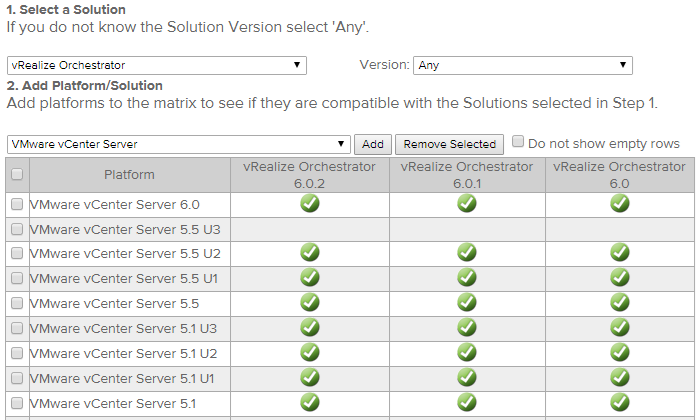Click the 6.0.2 checkmark for vCenter 5.5 U2
This screenshot has height=420, width=698.
tap(310, 253)
